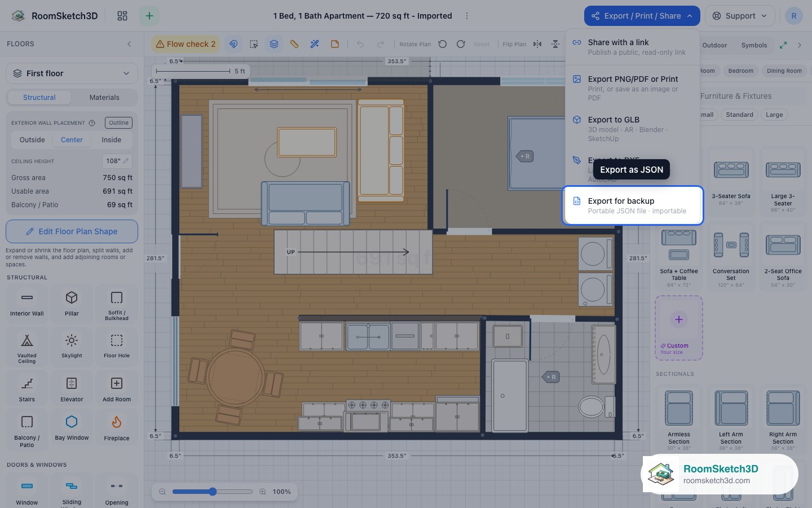This screenshot has height=508, width=812.
Task: Open the magic wand tool
Action: (315, 44)
